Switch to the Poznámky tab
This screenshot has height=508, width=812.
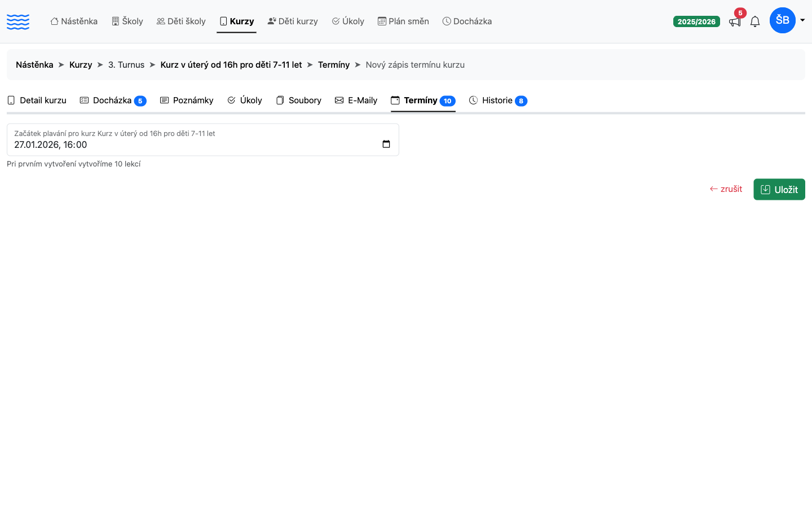click(187, 100)
